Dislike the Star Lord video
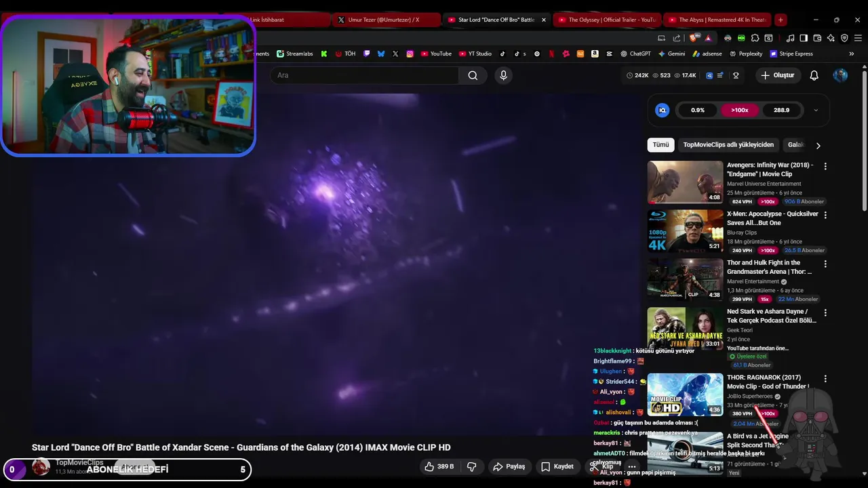This screenshot has width=868, height=488. coord(471,466)
